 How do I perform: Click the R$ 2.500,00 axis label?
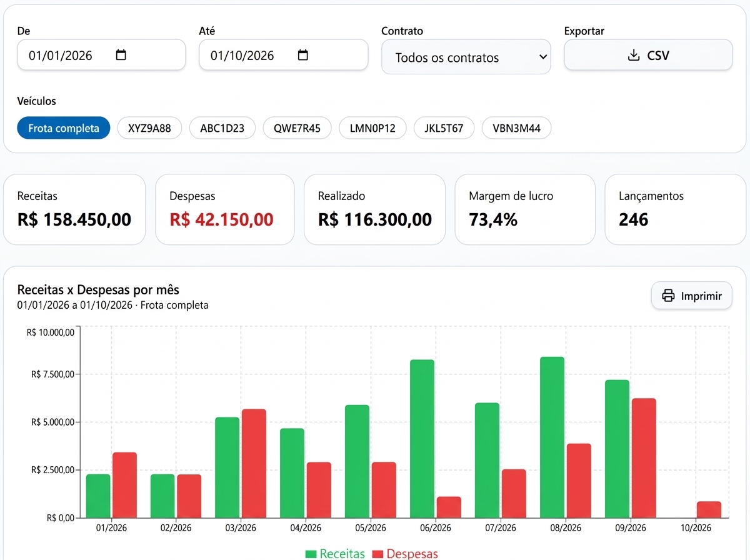coord(52,470)
